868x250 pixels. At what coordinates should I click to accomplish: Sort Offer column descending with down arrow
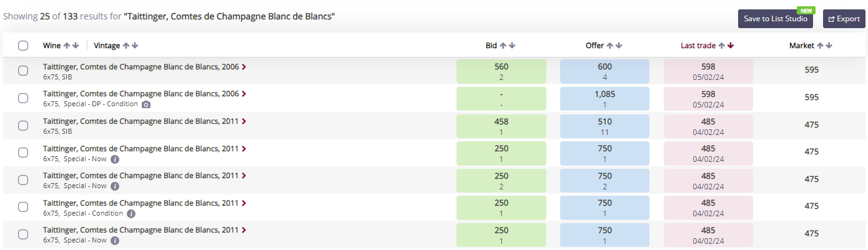(x=619, y=46)
